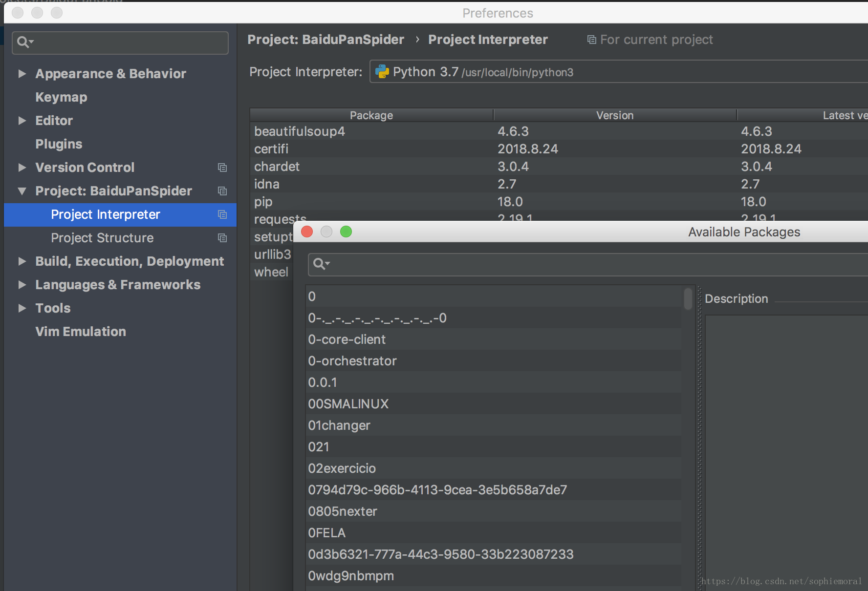Select the wheel package row

coord(272,272)
